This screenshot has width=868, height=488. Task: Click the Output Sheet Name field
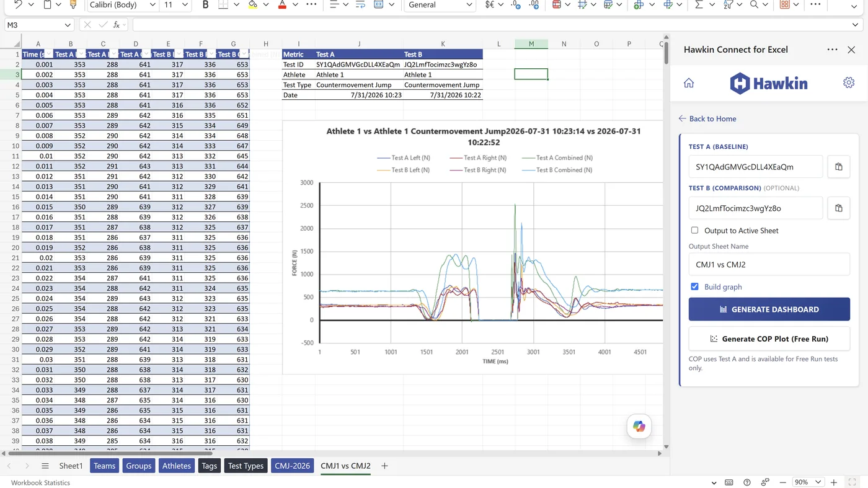pyautogui.click(x=769, y=264)
